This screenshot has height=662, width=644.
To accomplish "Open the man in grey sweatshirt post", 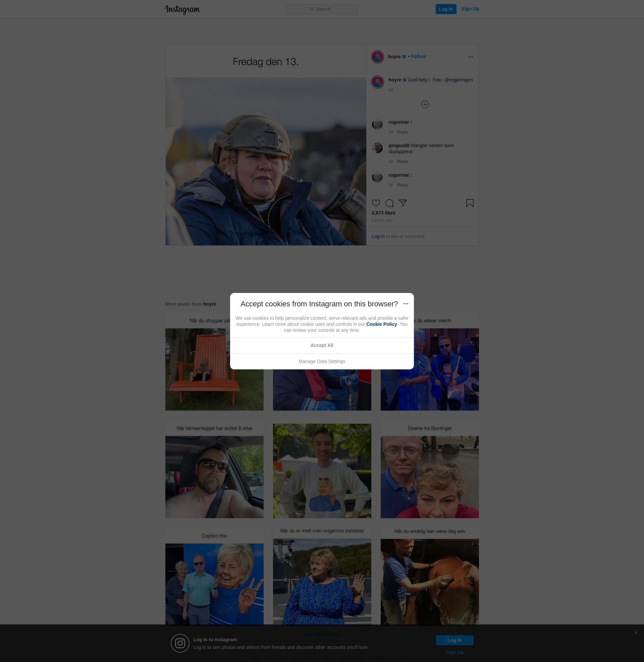I will pyautogui.click(x=322, y=469).
